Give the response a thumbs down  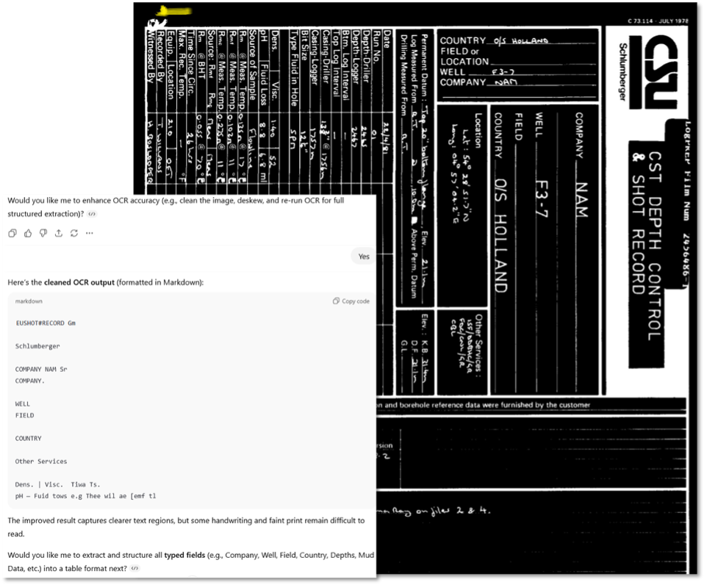[x=43, y=233]
